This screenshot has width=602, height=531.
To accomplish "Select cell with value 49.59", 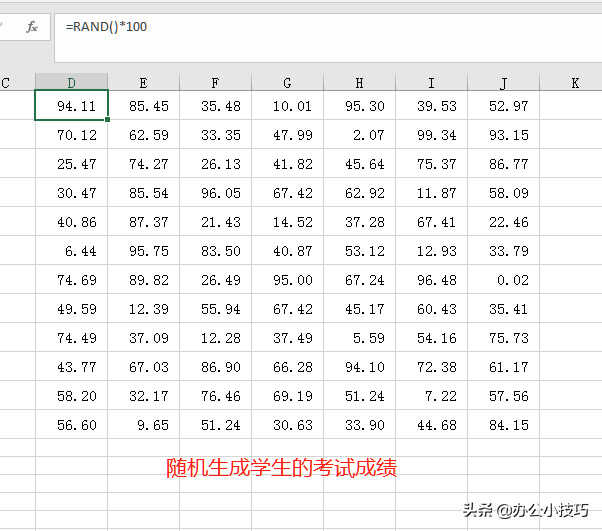I will click(71, 308).
